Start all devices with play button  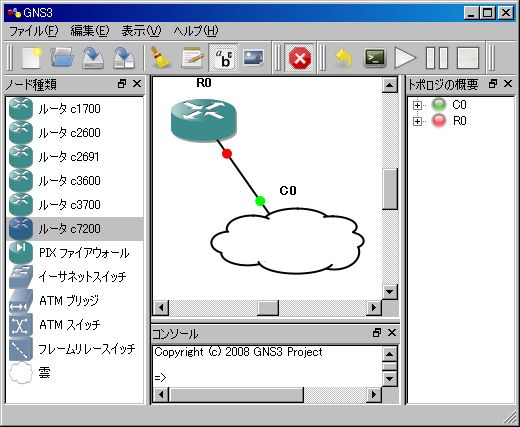pos(405,58)
